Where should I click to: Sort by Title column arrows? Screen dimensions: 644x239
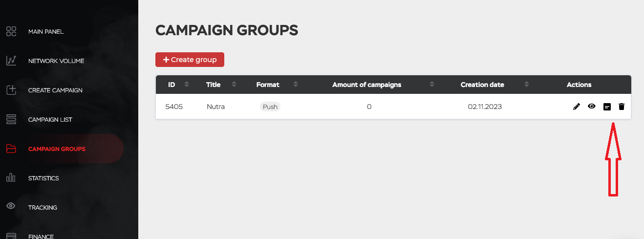(234, 85)
